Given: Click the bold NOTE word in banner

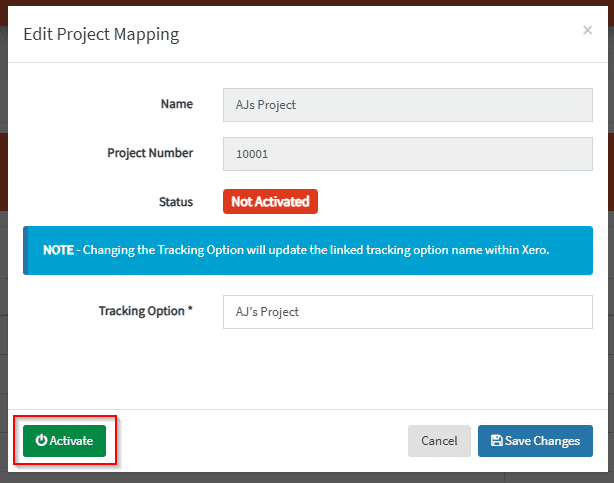Looking at the screenshot, I should click(x=58, y=250).
